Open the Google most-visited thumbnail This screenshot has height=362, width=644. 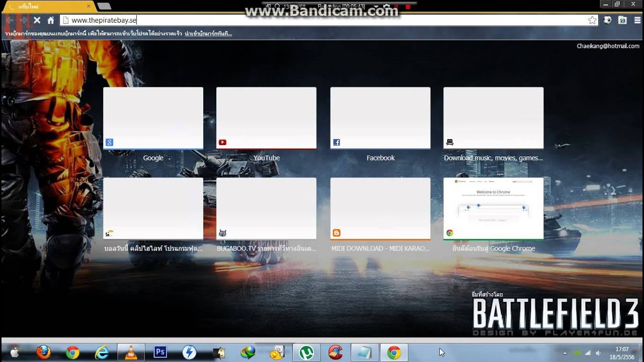[153, 118]
